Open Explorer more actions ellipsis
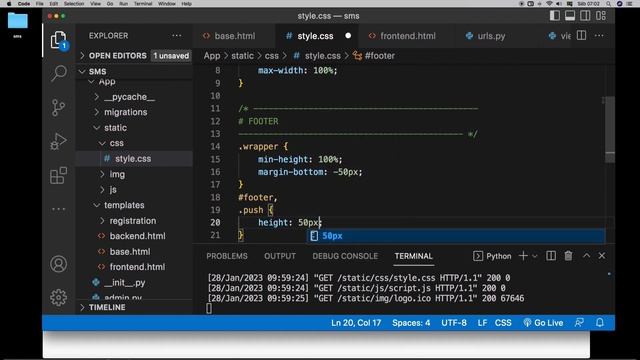 tap(176, 36)
